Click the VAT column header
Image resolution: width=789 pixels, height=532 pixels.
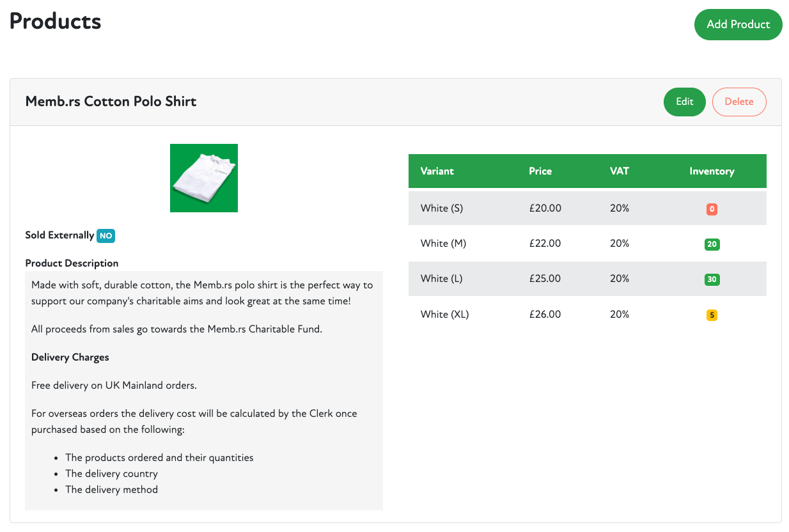click(620, 171)
